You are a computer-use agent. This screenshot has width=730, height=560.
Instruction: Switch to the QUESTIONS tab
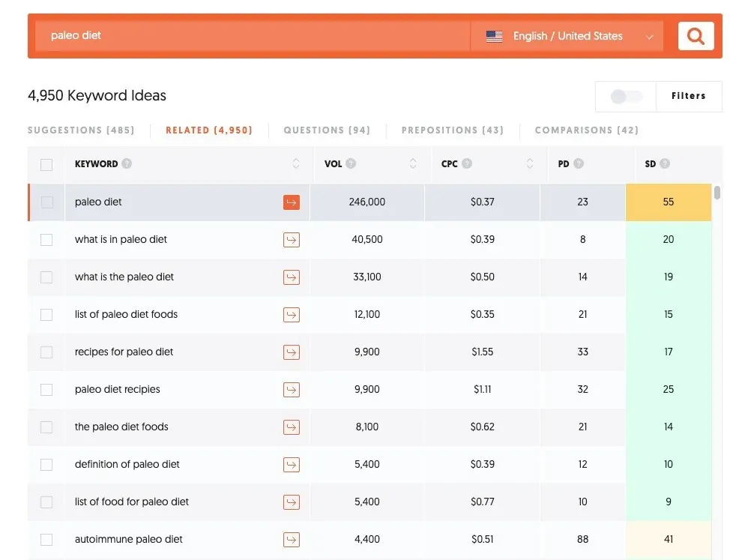[327, 130]
